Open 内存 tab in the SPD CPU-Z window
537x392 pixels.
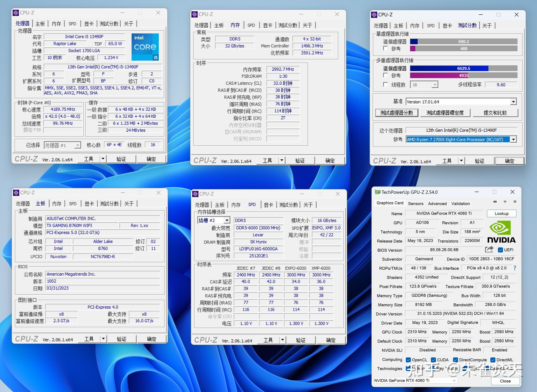[236, 205]
